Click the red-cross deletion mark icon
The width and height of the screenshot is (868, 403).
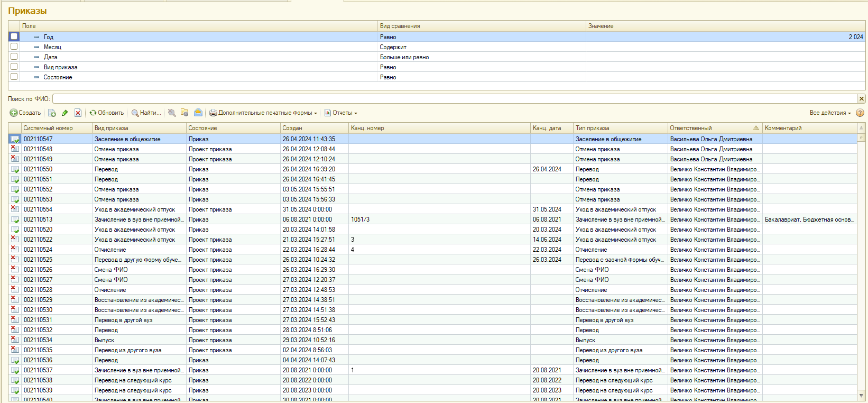78,113
